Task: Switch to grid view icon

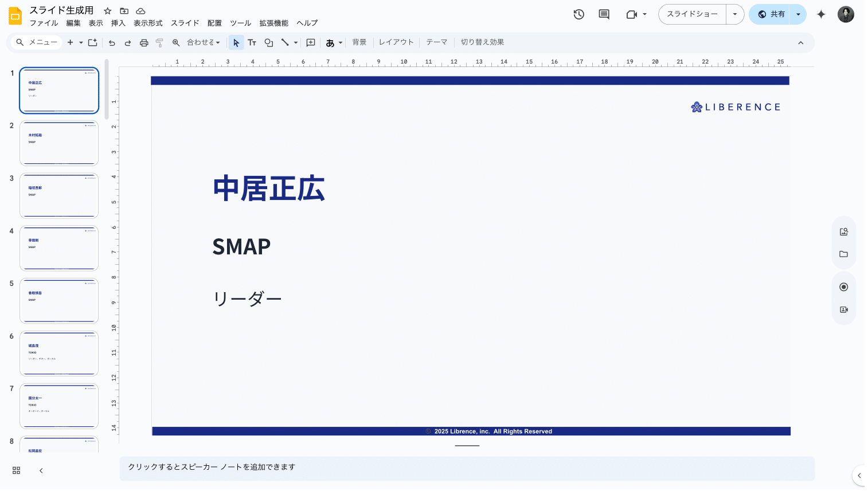Action: [x=16, y=470]
